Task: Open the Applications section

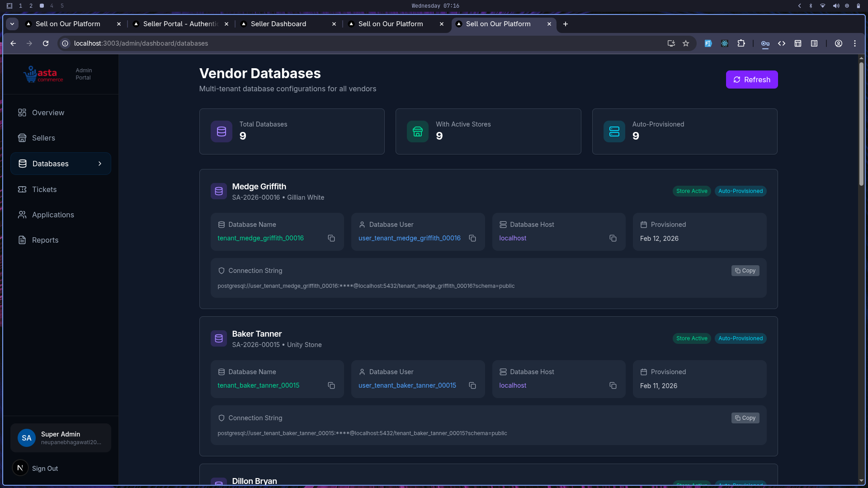Action: pos(53,215)
